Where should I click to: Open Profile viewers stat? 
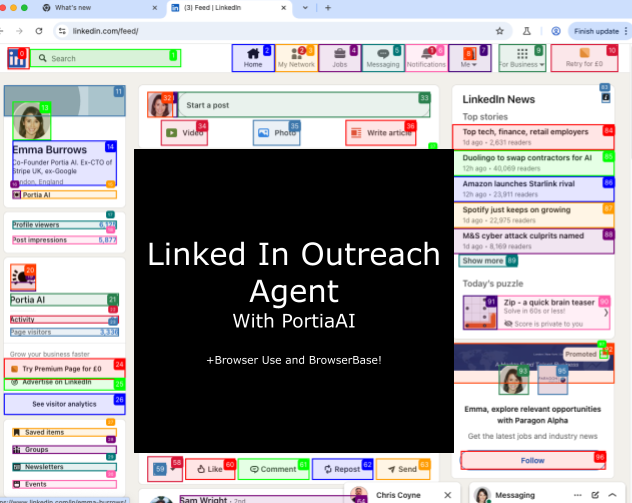[64, 225]
